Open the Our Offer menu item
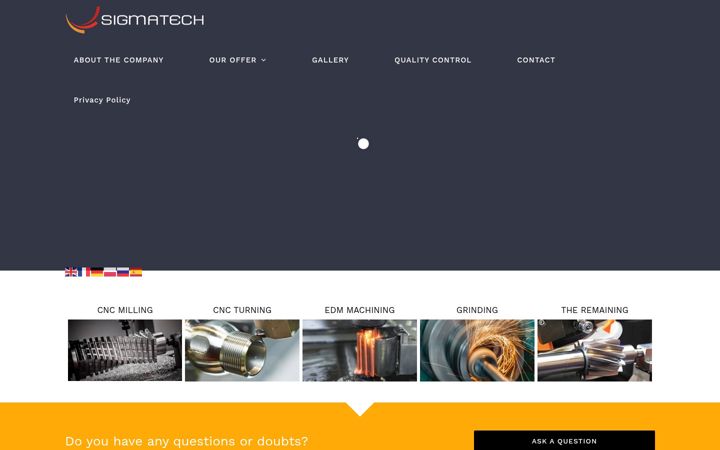The image size is (720, 450). [x=233, y=60]
